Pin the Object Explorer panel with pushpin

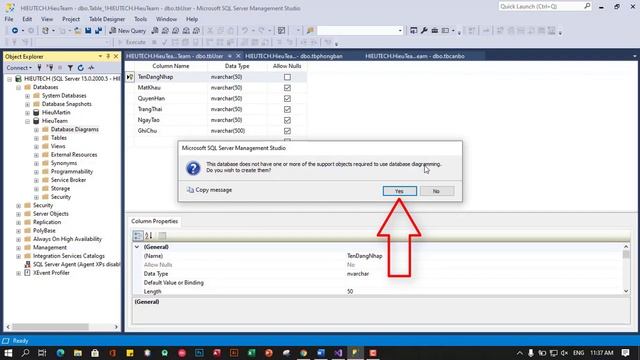[x=108, y=56]
